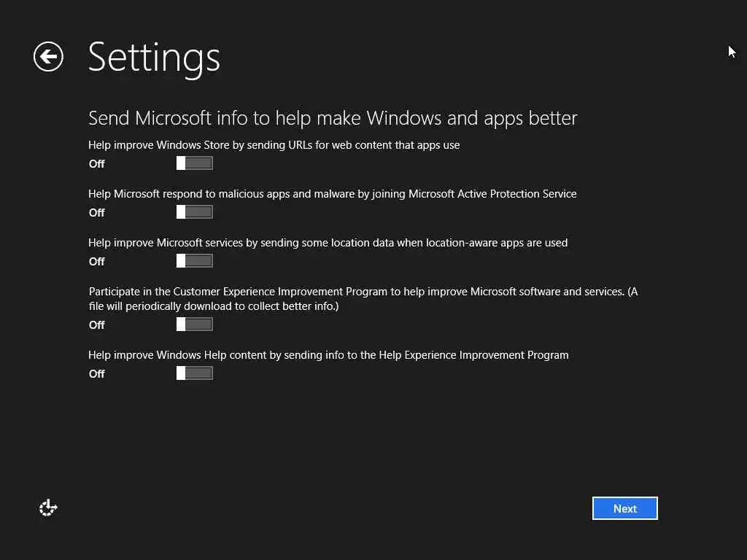Go back using the circled arrow icon
Viewport: 747px width, 560px height.
click(48, 57)
